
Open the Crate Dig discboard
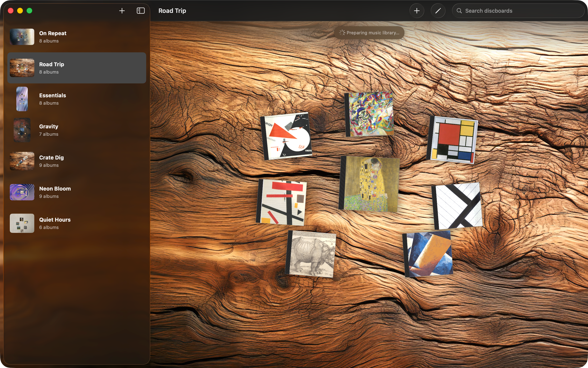click(x=77, y=161)
